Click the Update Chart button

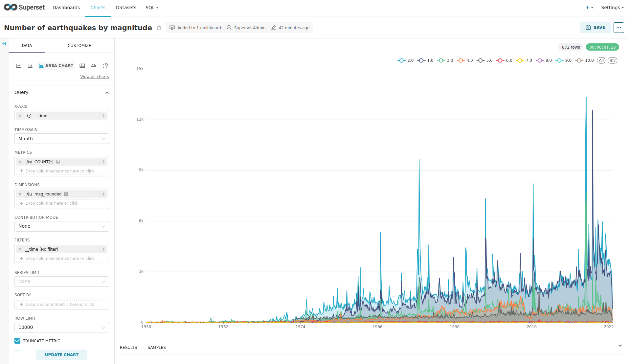point(61,355)
